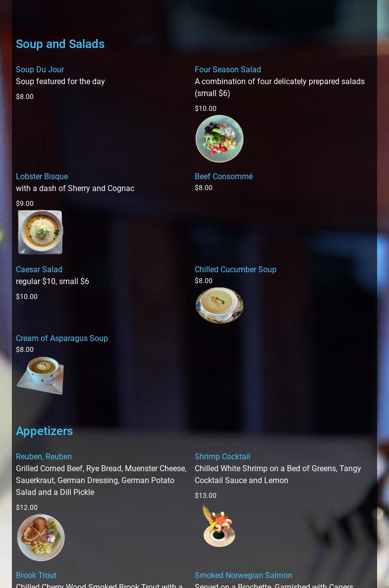
Task: Select the Reuben, Reuben appetizer title
Action: (44, 456)
